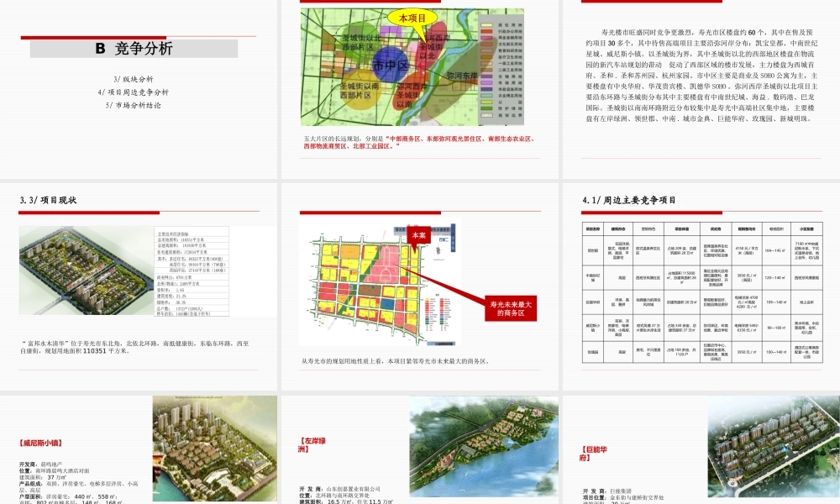The height and width of the screenshot is (504, 840).
Task: Click the '4/ 项目周边竞争分析' agenda line
Action: [134, 92]
